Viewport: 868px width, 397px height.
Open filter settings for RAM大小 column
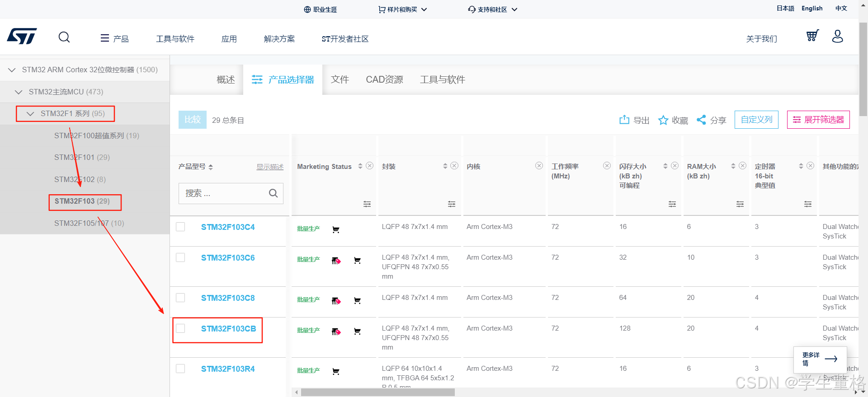[740, 204]
